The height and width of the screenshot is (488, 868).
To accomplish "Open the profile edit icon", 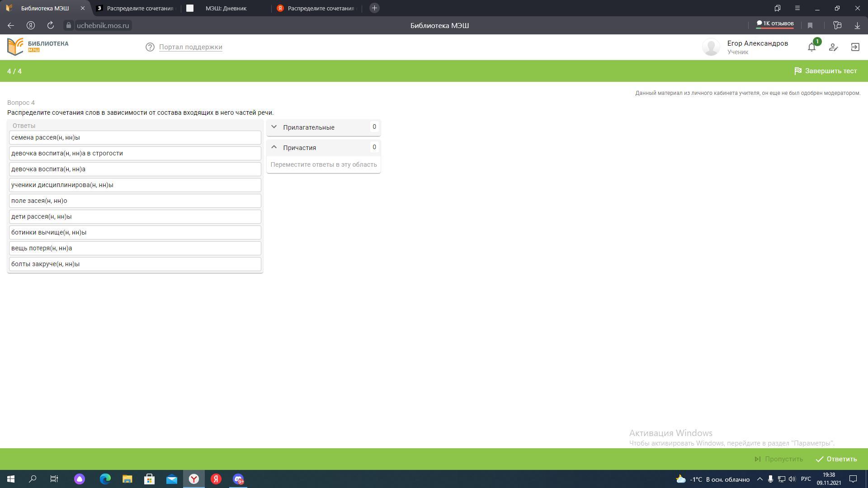I will point(833,47).
